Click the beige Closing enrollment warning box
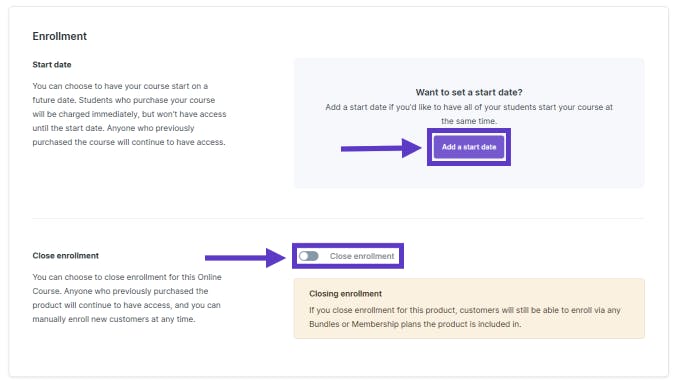The height and width of the screenshot is (385, 678). click(469, 308)
